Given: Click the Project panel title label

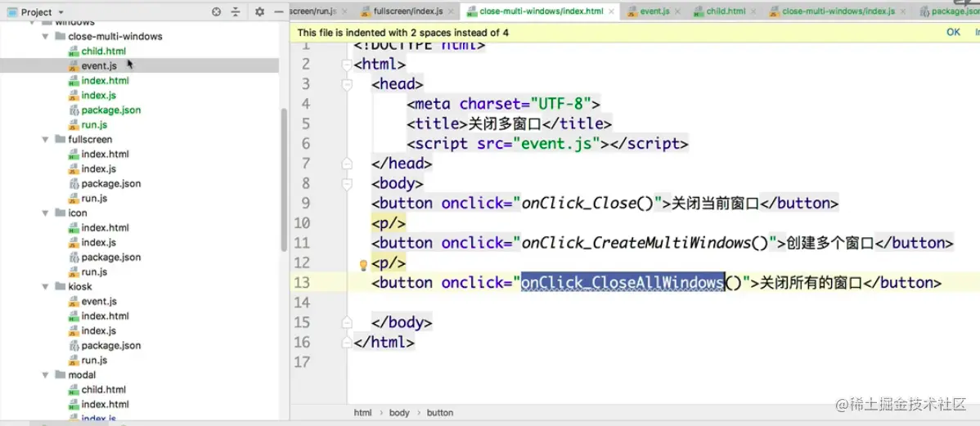Looking at the screenshot, I should click(x=36, y=12).
